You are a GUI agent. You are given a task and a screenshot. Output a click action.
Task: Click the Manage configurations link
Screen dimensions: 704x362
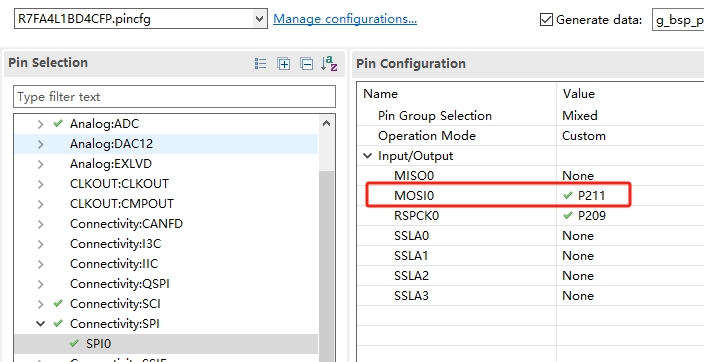click(345, 19)
